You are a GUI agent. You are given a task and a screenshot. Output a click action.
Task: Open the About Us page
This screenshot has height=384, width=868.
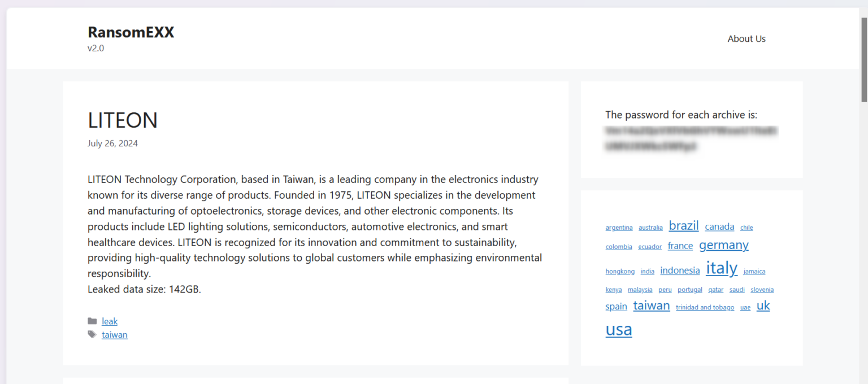pos(747,38)
